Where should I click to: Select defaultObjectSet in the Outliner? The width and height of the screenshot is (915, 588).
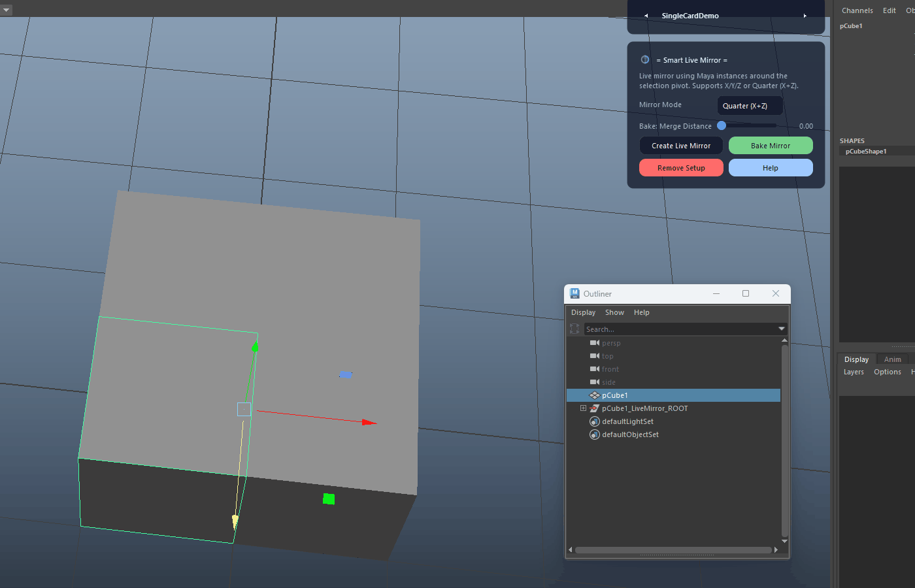point(630,434)
